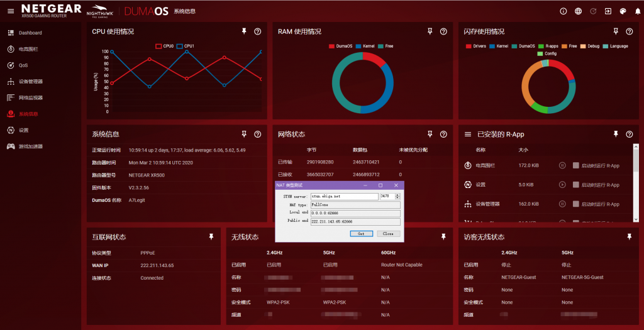Pin the 已安装的 R-App panel
Image resolution: width=644 pixels, height=330 pixels.
click(616, 134)
